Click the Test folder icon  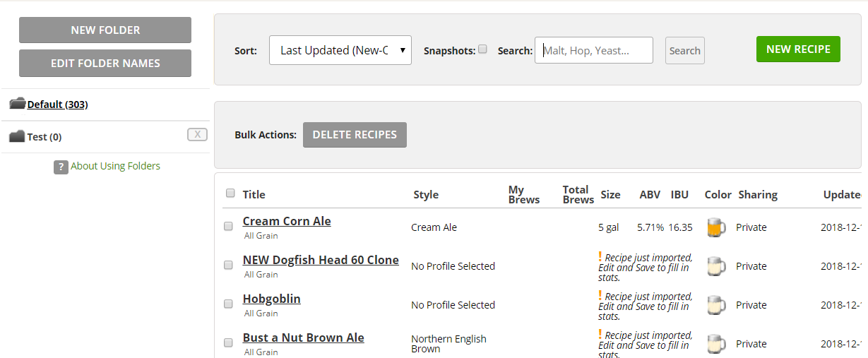17,136
